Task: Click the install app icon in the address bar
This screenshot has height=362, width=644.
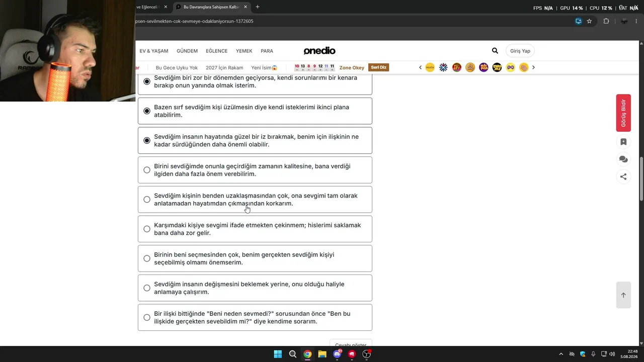Action: pyautogui.click(x=579, y=21)
